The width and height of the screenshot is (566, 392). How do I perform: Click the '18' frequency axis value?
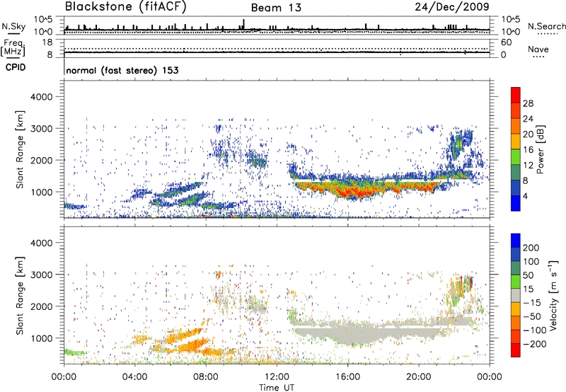point(47,42)
